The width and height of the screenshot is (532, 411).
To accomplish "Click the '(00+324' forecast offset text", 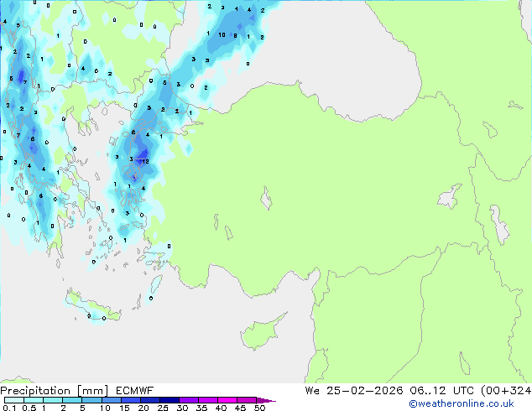I will coord(506,391).
